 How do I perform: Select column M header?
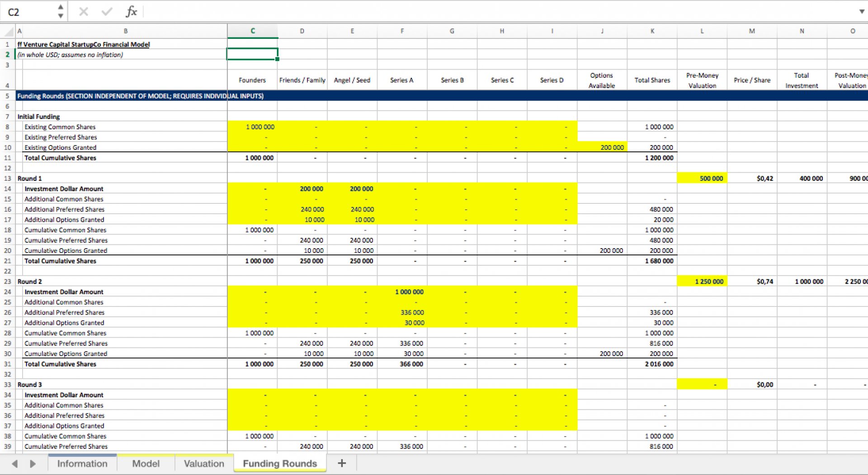pos(752,31)
